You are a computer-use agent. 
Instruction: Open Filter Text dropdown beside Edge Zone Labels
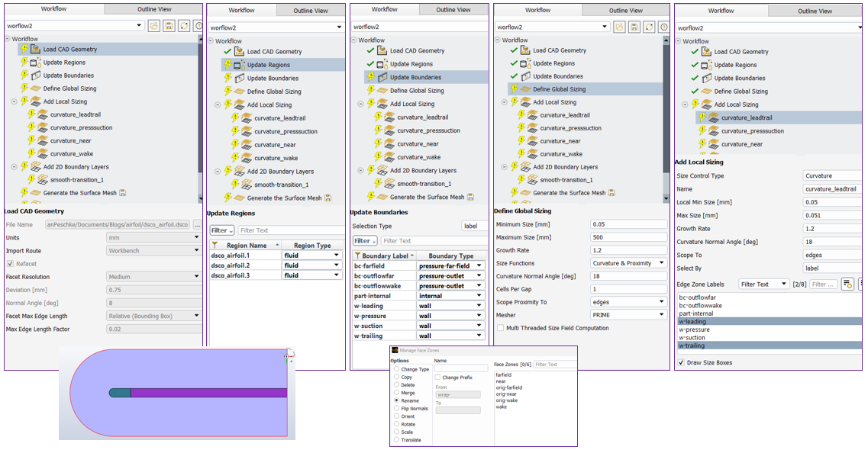[764, 284]
